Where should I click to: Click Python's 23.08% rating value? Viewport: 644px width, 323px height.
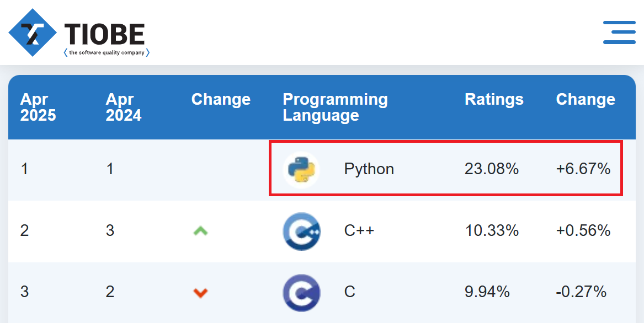[x=492, y=169]
